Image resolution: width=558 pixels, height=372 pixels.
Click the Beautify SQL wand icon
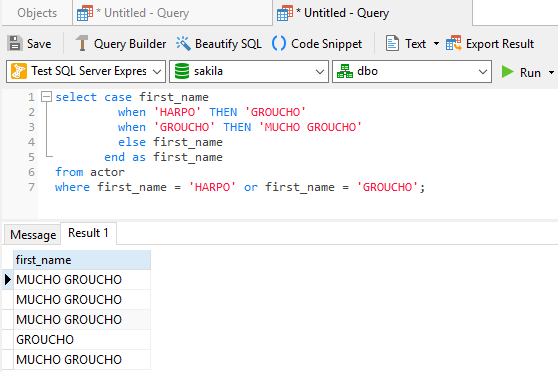183,43
